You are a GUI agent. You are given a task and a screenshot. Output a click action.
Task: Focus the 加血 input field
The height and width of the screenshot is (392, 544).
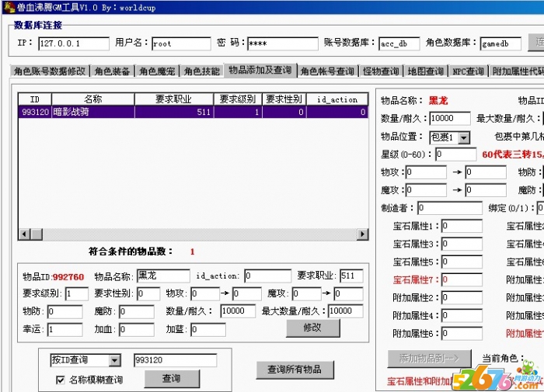point(137,330)
